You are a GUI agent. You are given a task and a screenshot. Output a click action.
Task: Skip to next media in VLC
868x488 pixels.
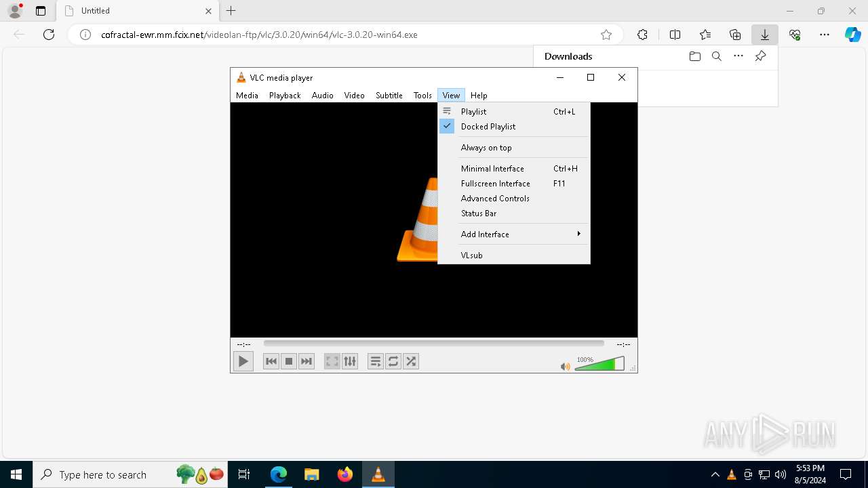(x=306, y=362)
